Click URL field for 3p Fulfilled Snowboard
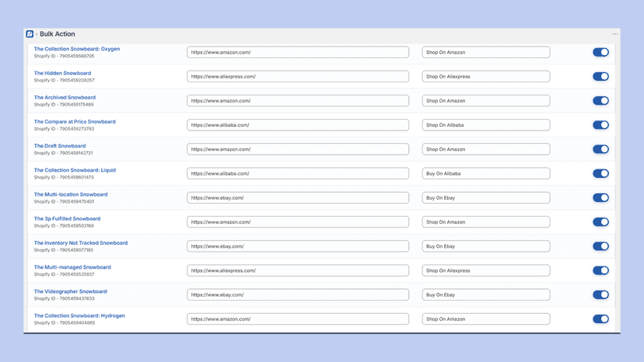Viewport: 644px width, 362px height. click(x=298, y=221)
